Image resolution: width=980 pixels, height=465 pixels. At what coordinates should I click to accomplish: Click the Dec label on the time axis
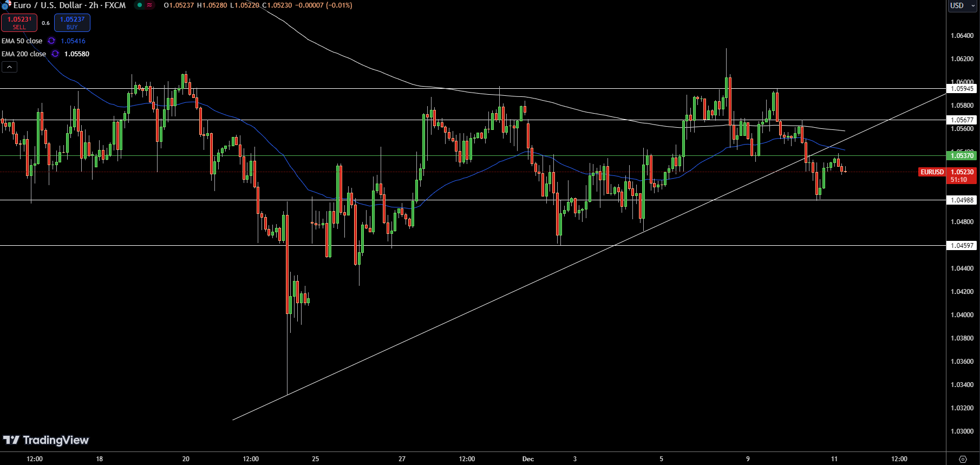pyautogui.click(x=528, y=459)
